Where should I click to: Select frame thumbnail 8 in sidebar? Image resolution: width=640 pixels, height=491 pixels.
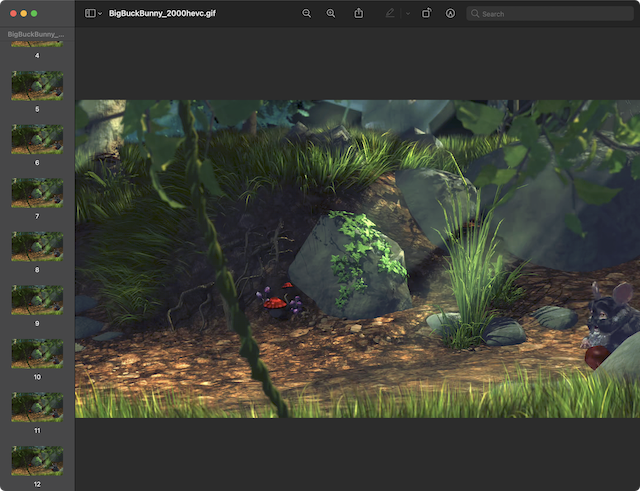click(37, 247)
